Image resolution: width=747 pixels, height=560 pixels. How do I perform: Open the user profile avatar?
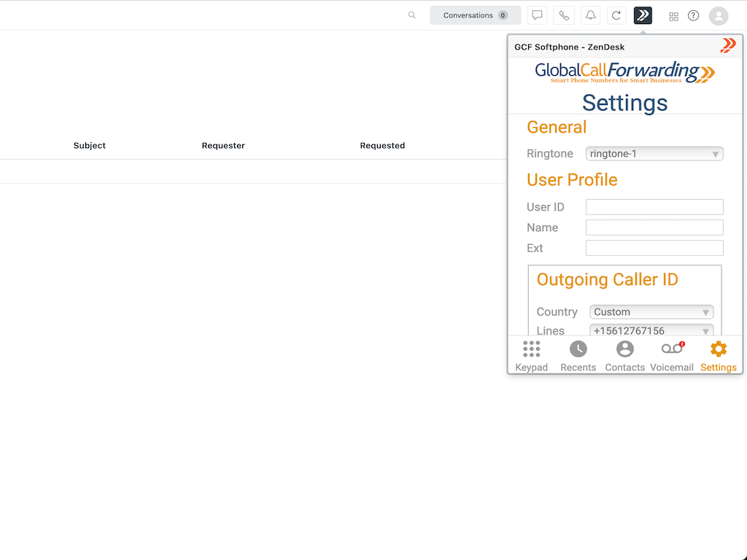(719, 15)
